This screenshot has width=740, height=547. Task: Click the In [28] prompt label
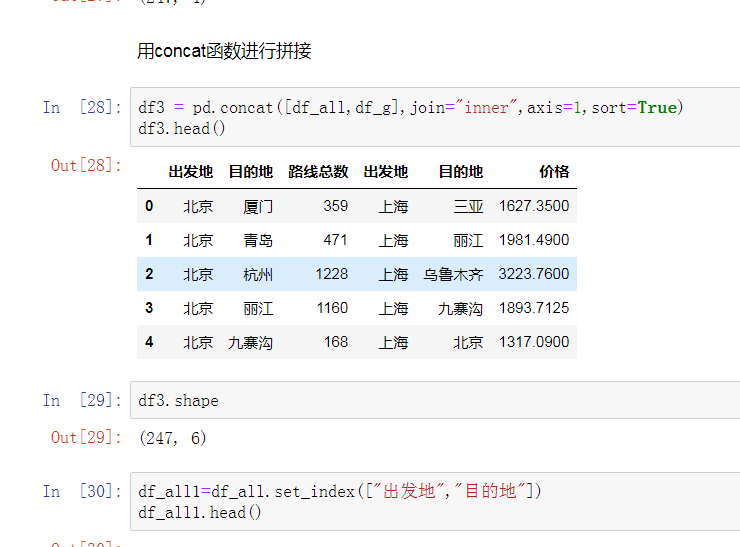[x=82, y=107]
